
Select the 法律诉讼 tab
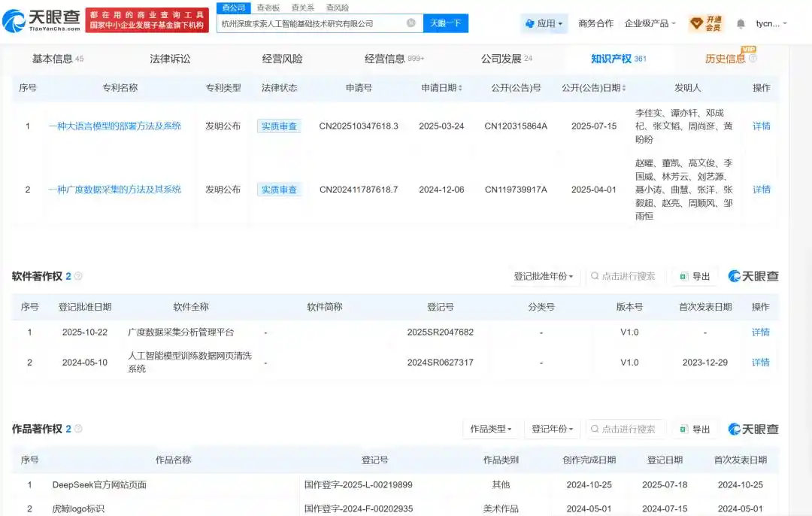pyautogui.click(x=171, y=58)
